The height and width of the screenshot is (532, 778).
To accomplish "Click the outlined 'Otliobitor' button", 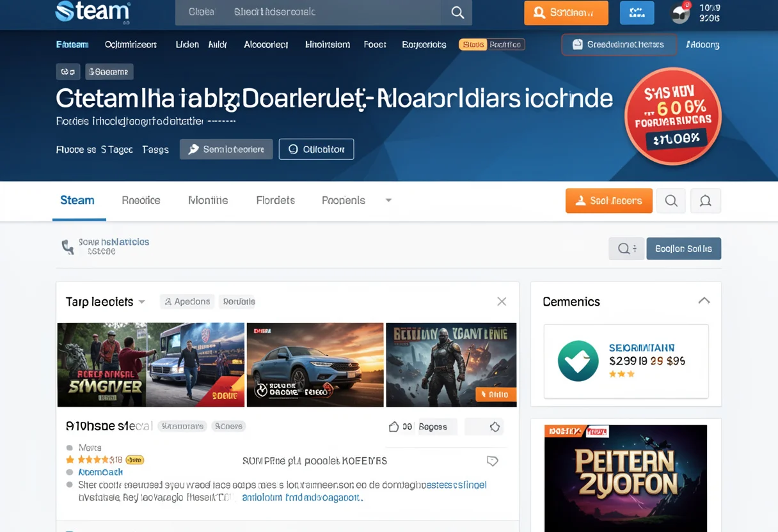I will (316, 149).
